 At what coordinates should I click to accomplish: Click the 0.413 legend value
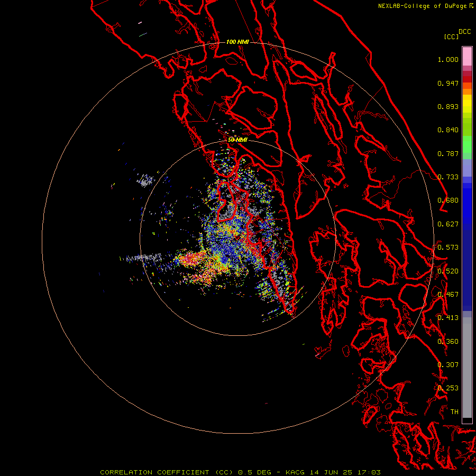click(448, 318)
